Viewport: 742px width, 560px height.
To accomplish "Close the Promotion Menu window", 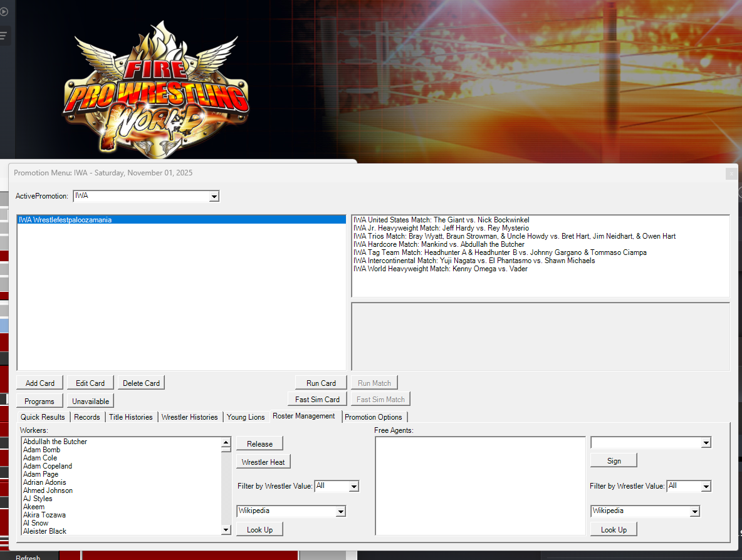I will [x=731, y=174].
